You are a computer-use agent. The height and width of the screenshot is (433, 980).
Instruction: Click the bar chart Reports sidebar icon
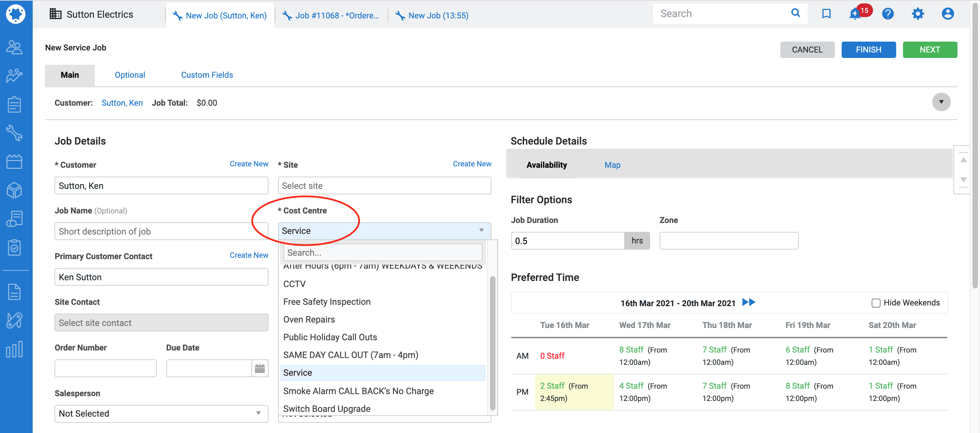tap(14, 349)
